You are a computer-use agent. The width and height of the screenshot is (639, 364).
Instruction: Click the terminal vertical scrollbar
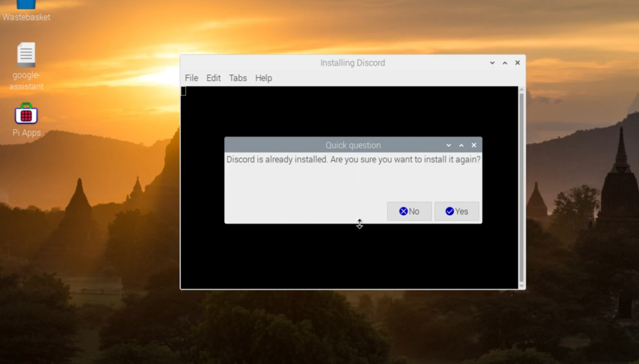point(521,187)
